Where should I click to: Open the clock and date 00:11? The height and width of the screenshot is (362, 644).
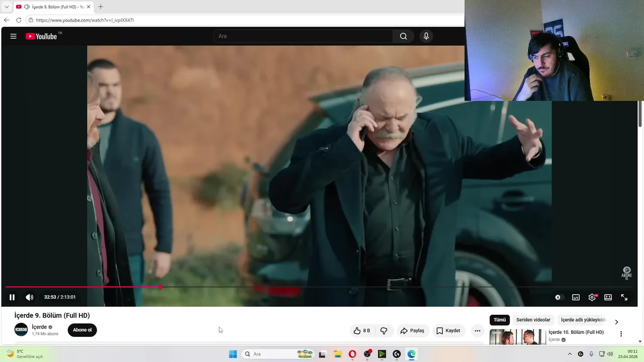pyautogui.click(x=628, y=354)
